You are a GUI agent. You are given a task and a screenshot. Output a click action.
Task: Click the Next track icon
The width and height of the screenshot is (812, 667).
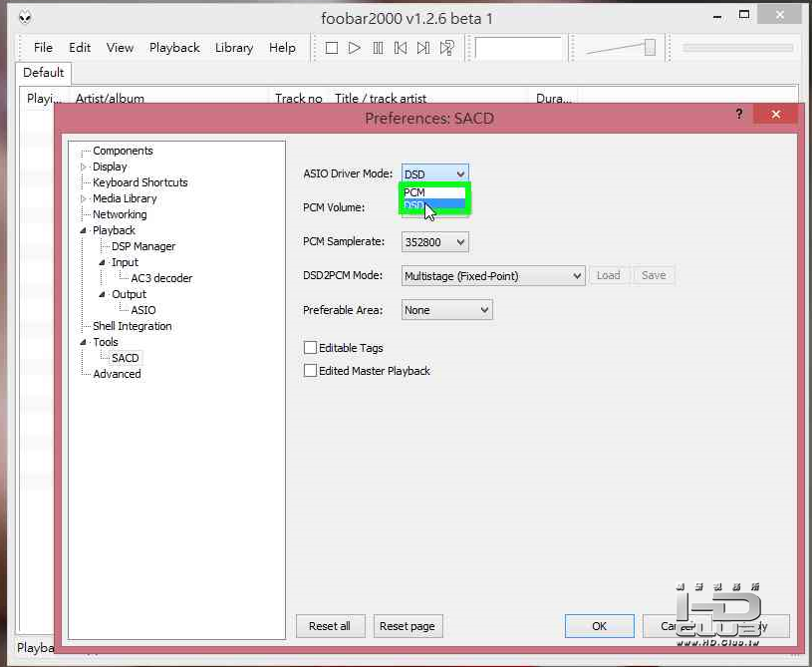(423, 48)
